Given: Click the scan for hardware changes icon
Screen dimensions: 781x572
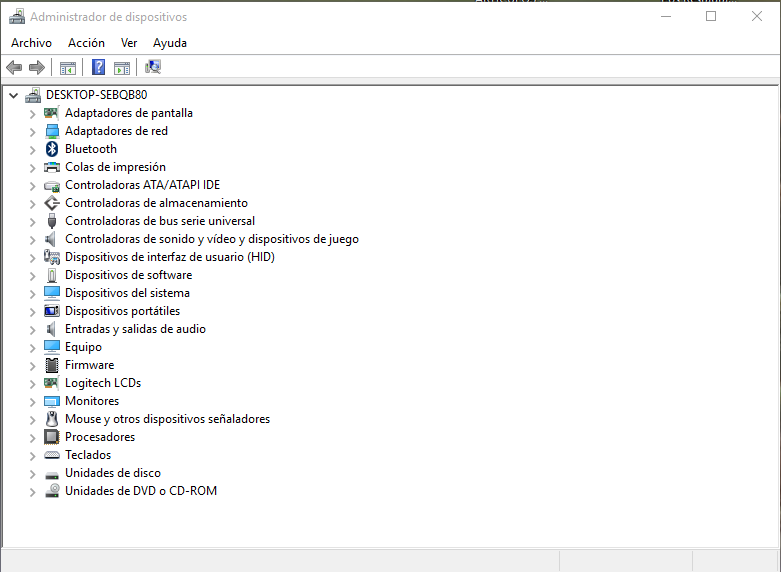Looking at the screenshot, I should click(x=153, y=67).
